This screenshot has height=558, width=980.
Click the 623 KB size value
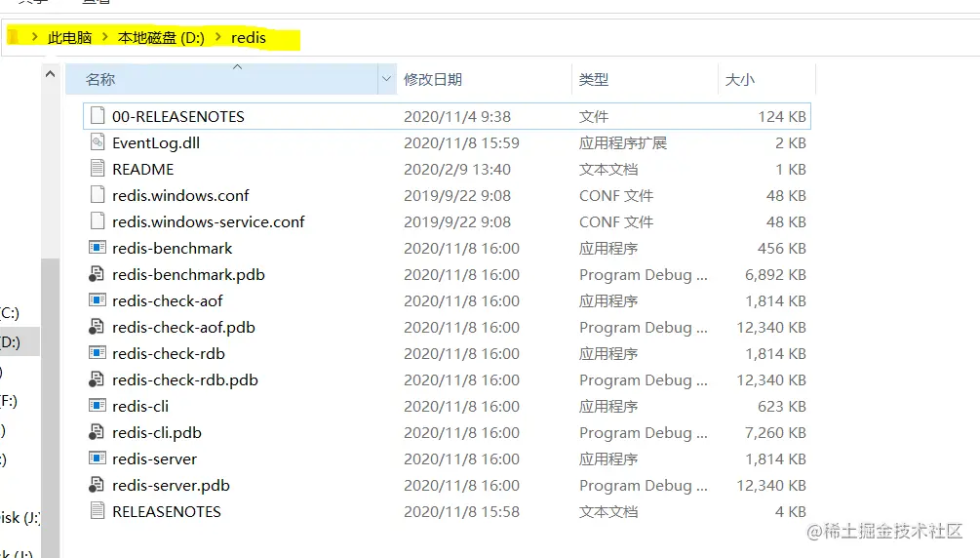782,406
